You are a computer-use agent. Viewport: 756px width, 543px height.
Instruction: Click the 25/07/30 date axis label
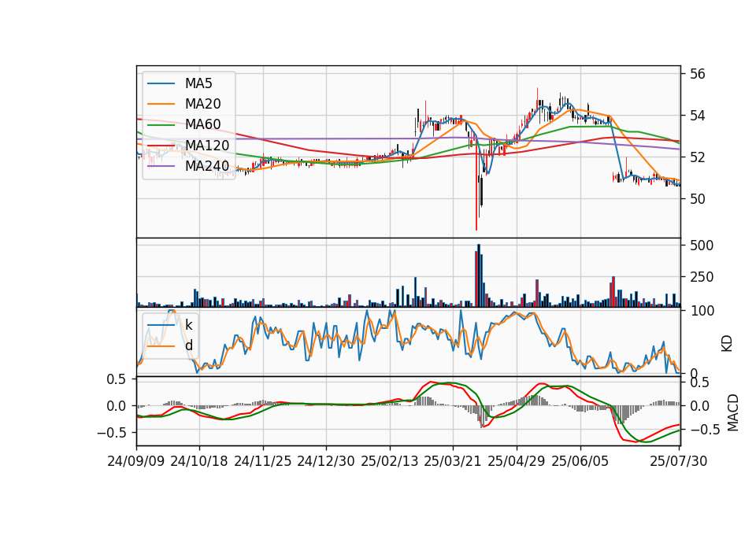[679, 461]
